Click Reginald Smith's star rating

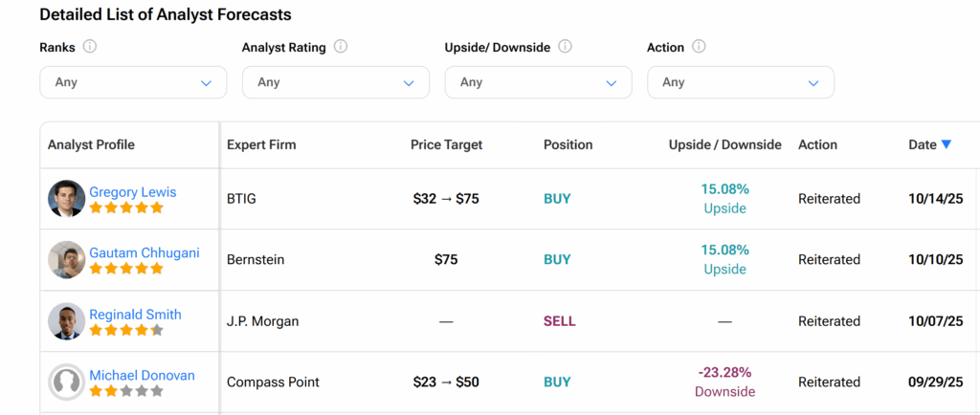click(126, 330)
